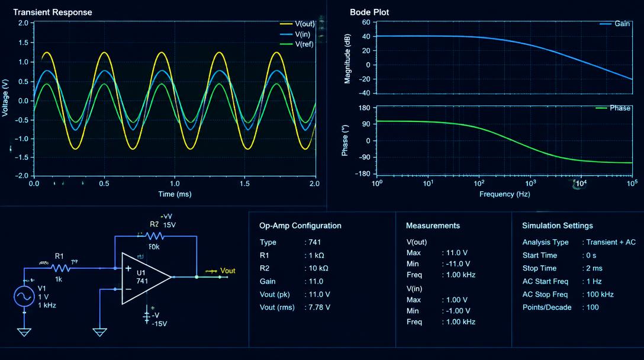Click the R1 value "1 kΩ"

click(316, 256)
